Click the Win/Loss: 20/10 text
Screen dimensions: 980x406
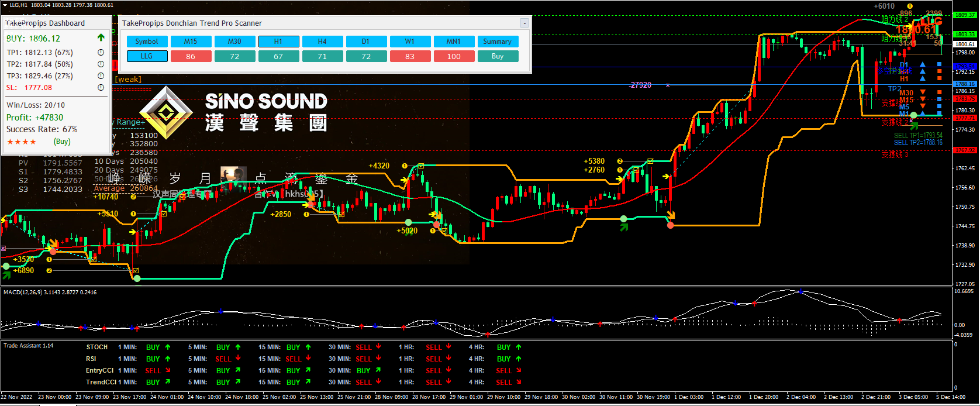coord(36,105)
